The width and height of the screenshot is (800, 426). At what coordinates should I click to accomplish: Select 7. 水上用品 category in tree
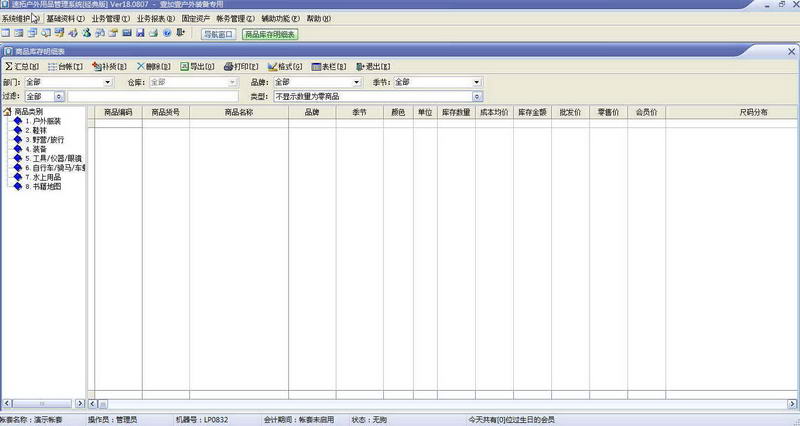click(43, 177)
